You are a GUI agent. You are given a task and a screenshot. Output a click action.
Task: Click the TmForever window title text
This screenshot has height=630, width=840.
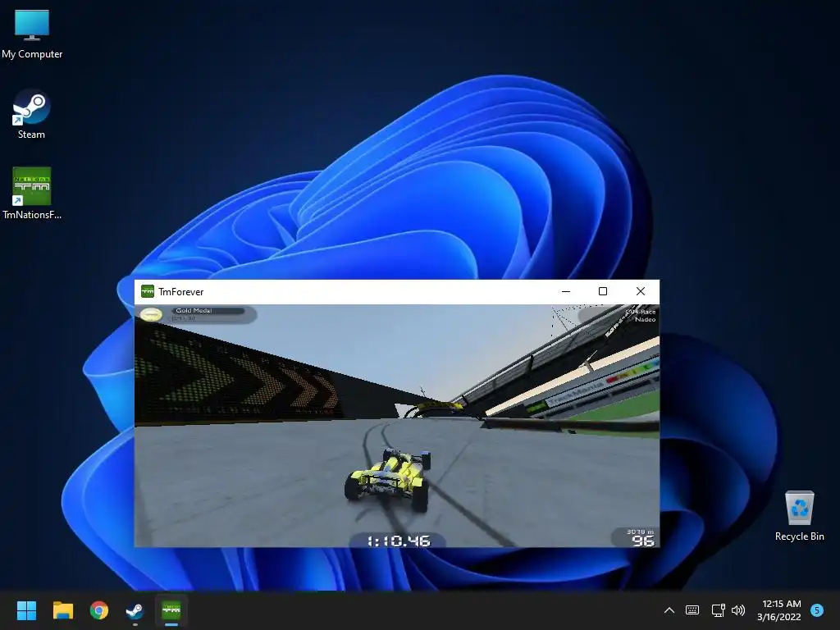coord(181,292)
